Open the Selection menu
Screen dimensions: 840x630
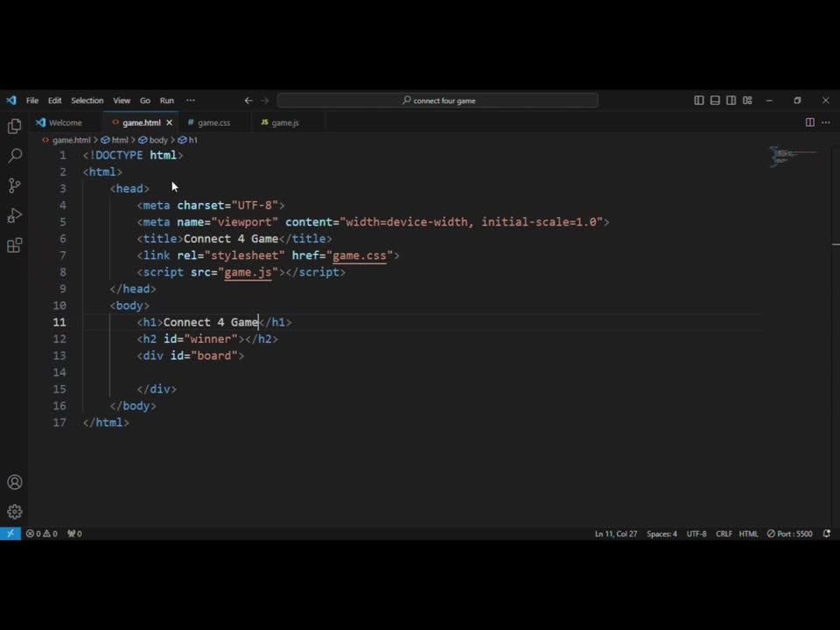coord(87,100)
